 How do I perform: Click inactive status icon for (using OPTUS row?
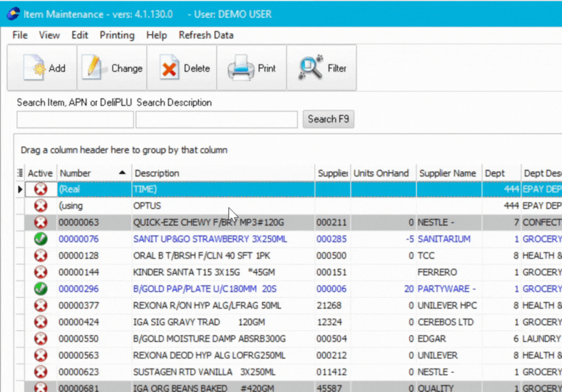40,206
